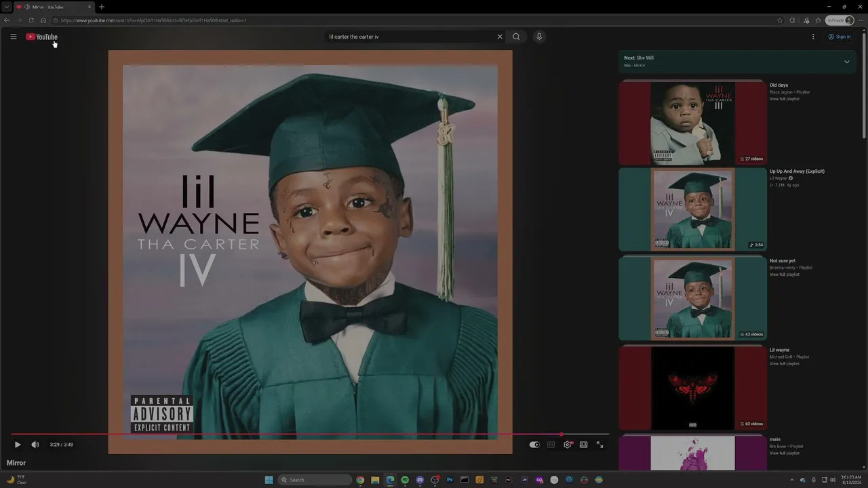Open File Explorer from the taskbar

pyautogui.click(x=375, y=480)
